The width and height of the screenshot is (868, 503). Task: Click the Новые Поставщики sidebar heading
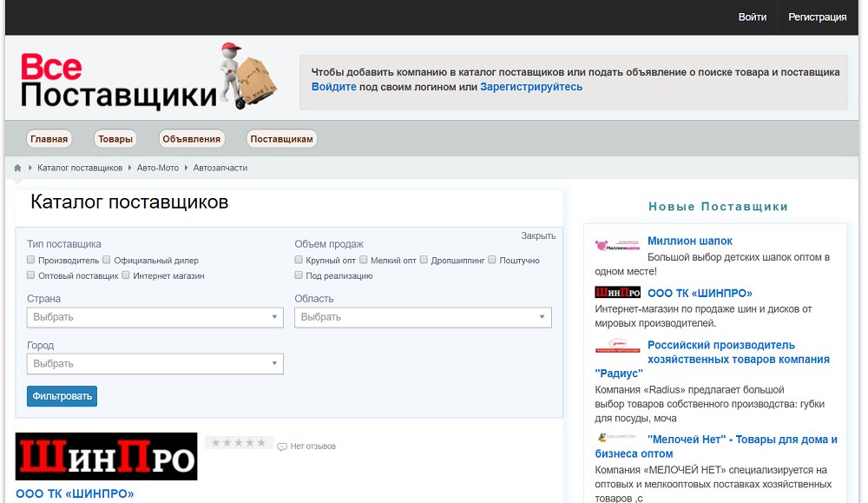(718, 207)
